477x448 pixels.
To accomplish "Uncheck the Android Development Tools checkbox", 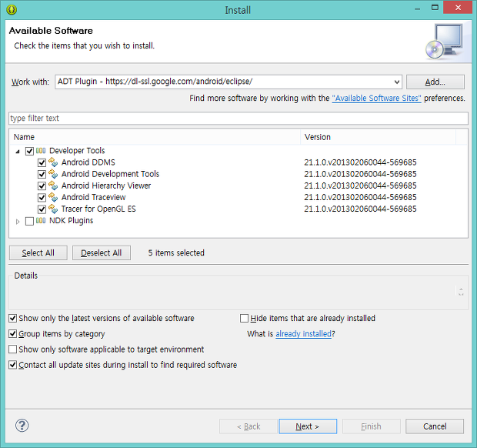I will [x=42, y=174].
